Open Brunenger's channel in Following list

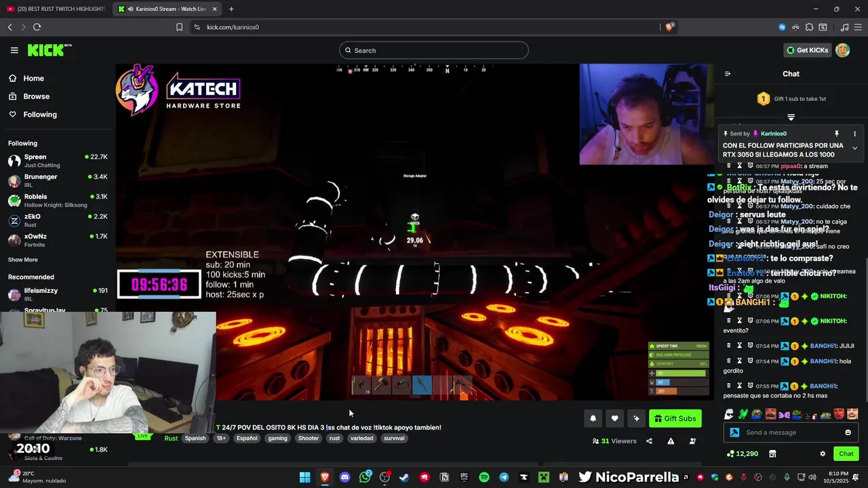pos(58,180)
